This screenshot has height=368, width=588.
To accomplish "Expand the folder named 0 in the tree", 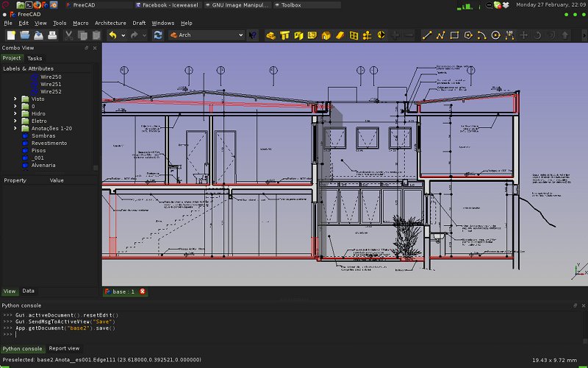I will coord(15,106).
